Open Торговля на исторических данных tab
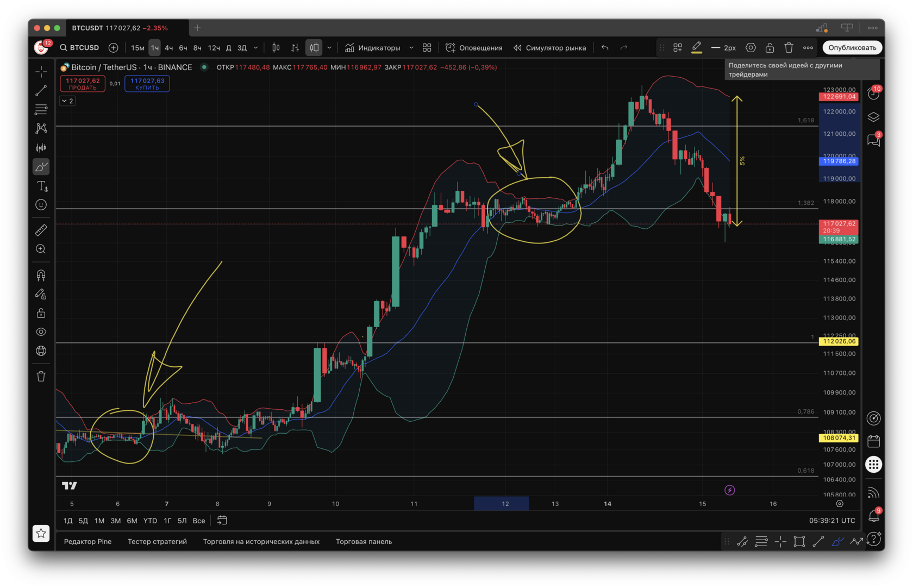 pyautogui.click(x=261, y=542)
